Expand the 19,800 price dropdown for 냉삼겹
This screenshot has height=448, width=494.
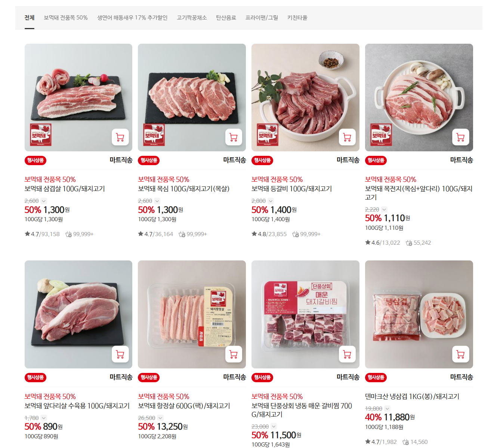[x=388, y=409]
